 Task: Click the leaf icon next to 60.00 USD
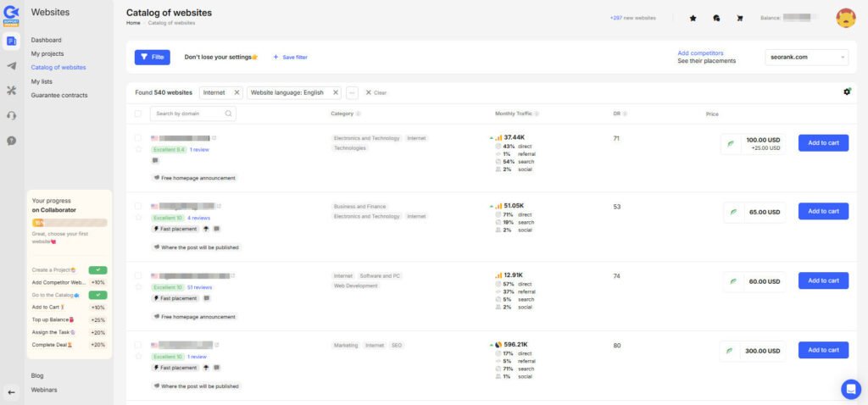coord(733,281)
